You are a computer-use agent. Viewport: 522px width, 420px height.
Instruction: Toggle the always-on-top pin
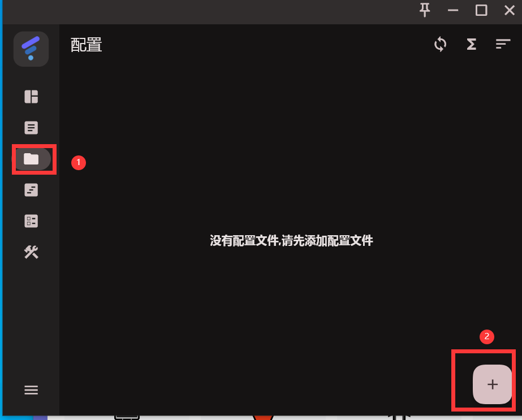tap(424, 10)
